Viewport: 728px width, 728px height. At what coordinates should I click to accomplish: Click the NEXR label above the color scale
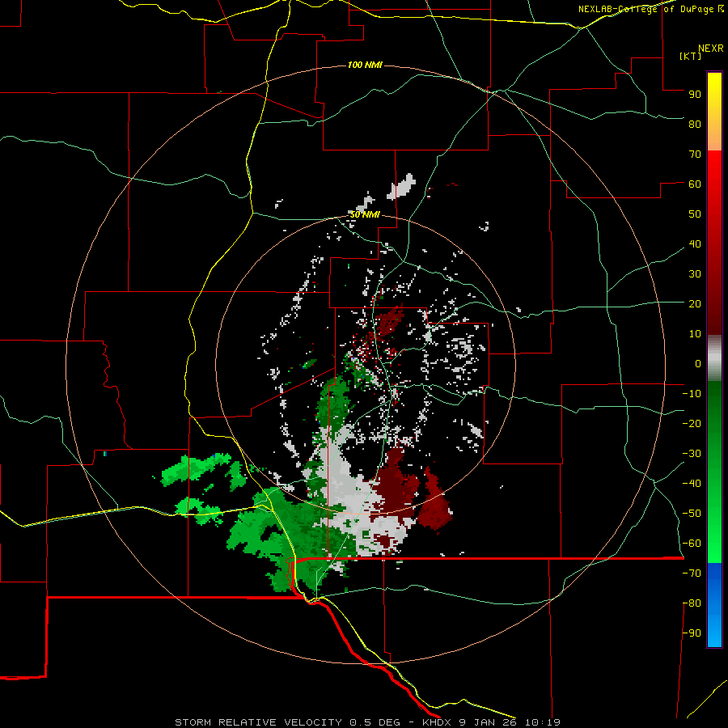click(710, 49)
